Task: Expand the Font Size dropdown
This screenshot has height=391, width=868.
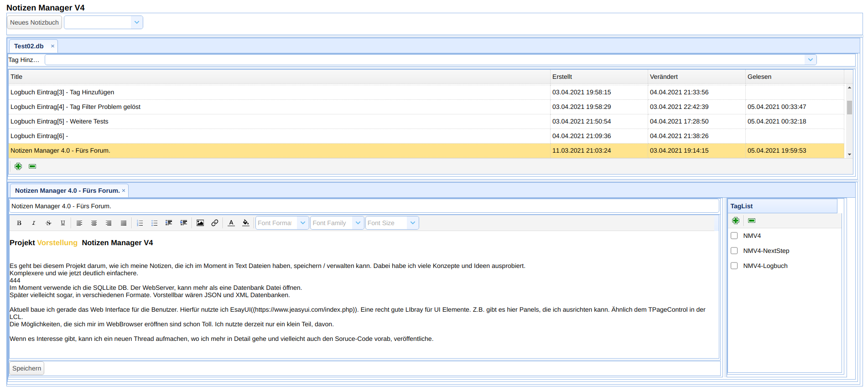Action: (413, 223)
